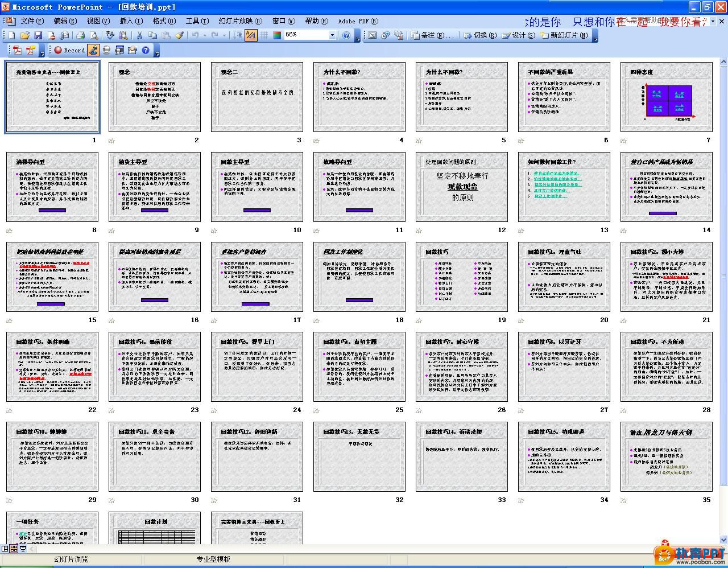Expand PDF toolbar options arrow

pyautogui.click(x=42, y=51)
